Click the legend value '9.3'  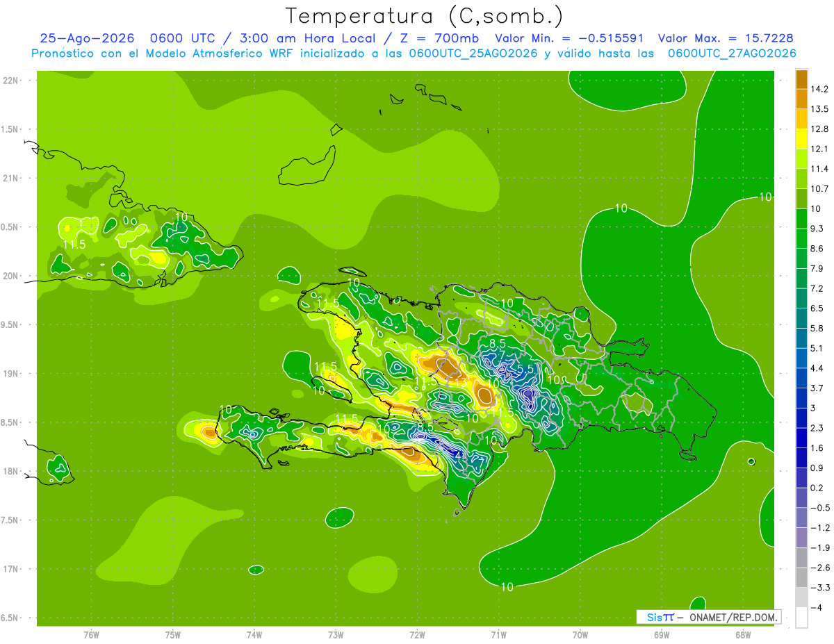[x=817, y=229]
